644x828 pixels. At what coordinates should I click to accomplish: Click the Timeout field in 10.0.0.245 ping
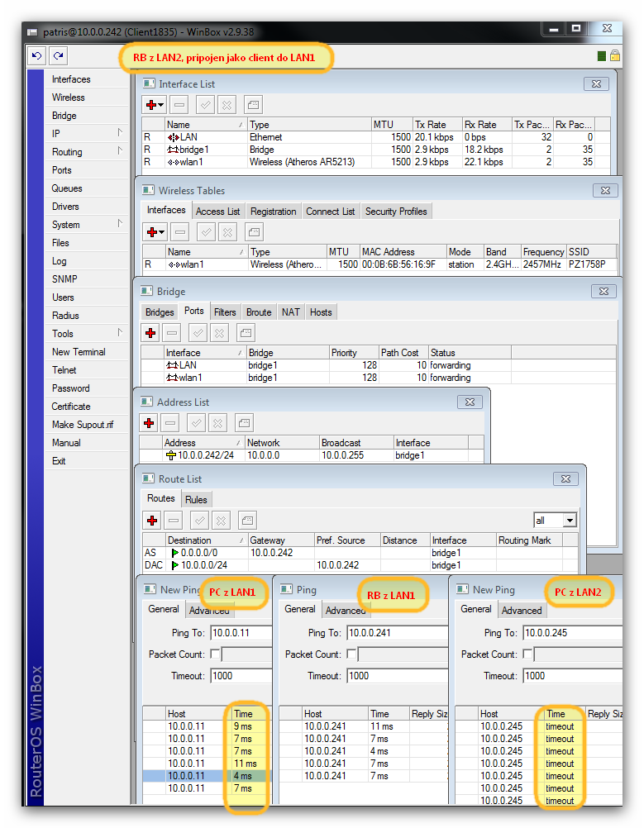tap(573, 676)
